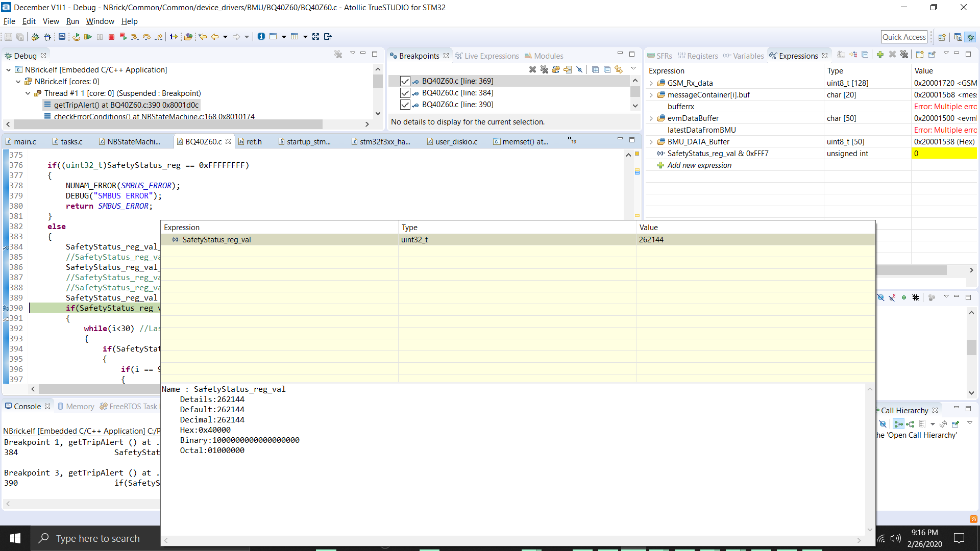Open Breakpoints view menu dropdown

coord(633,69)
